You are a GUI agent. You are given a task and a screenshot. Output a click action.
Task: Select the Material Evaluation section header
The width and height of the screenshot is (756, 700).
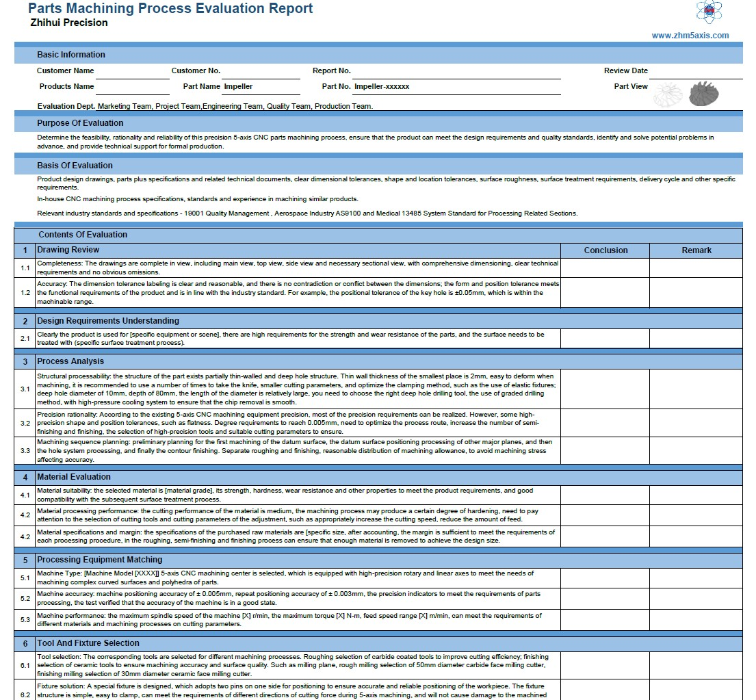[75, 476]
